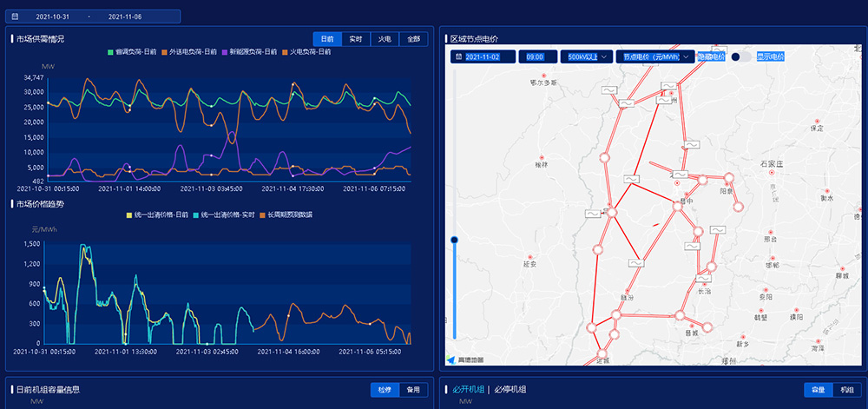The width and height of the screenshot is (868, 409).
Task: Click the 2021-11-03 03:45:00 axis label
Action: pos(212,188)
